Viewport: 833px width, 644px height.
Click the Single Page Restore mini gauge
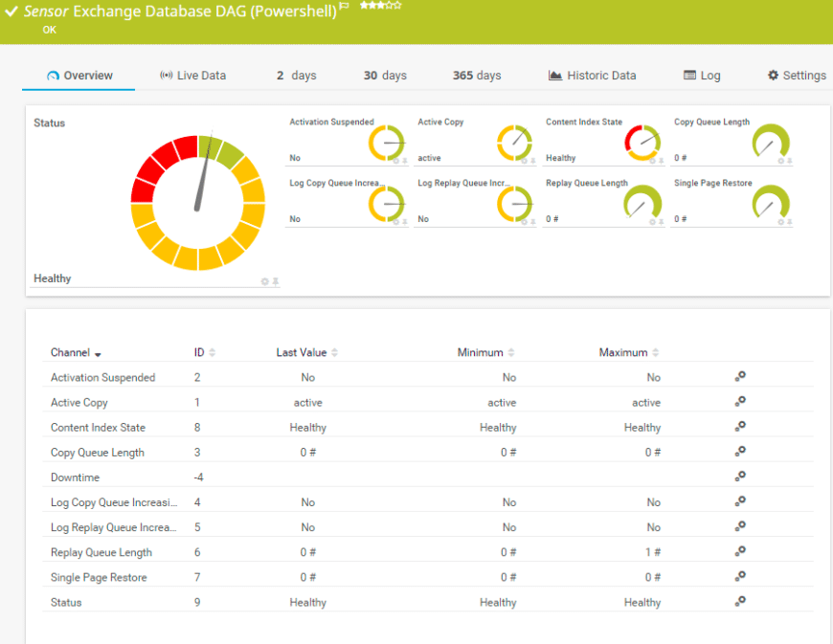click(771, 203)
